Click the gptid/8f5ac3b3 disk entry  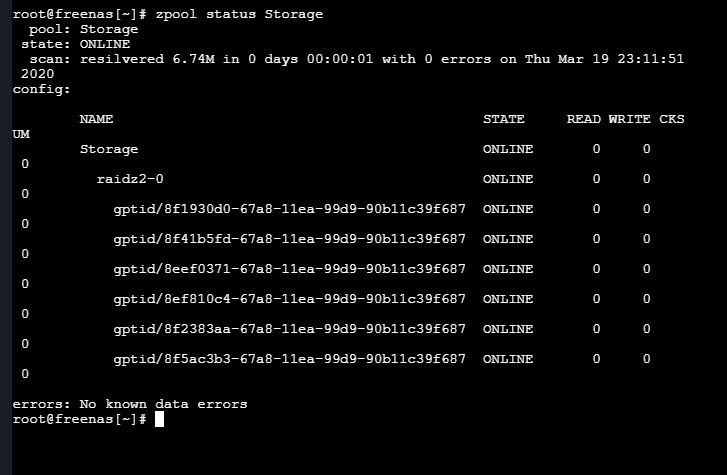pos(289,359)
